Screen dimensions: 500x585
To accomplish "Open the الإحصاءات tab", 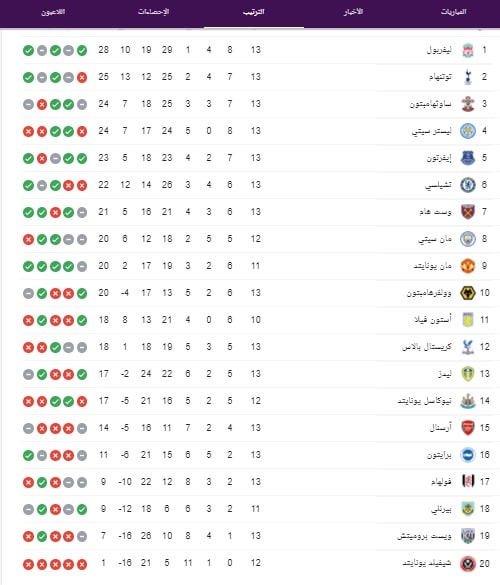I will (x=153, y=12).
